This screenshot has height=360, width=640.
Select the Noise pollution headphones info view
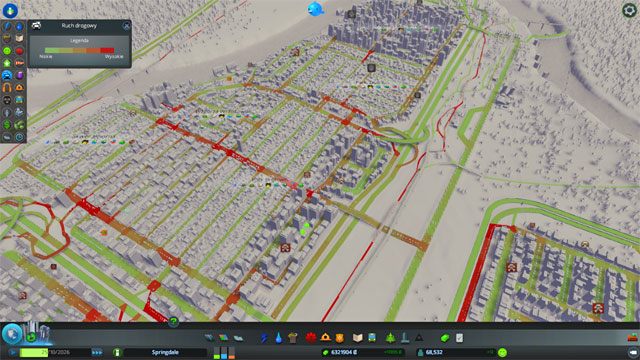click(7, 88)
